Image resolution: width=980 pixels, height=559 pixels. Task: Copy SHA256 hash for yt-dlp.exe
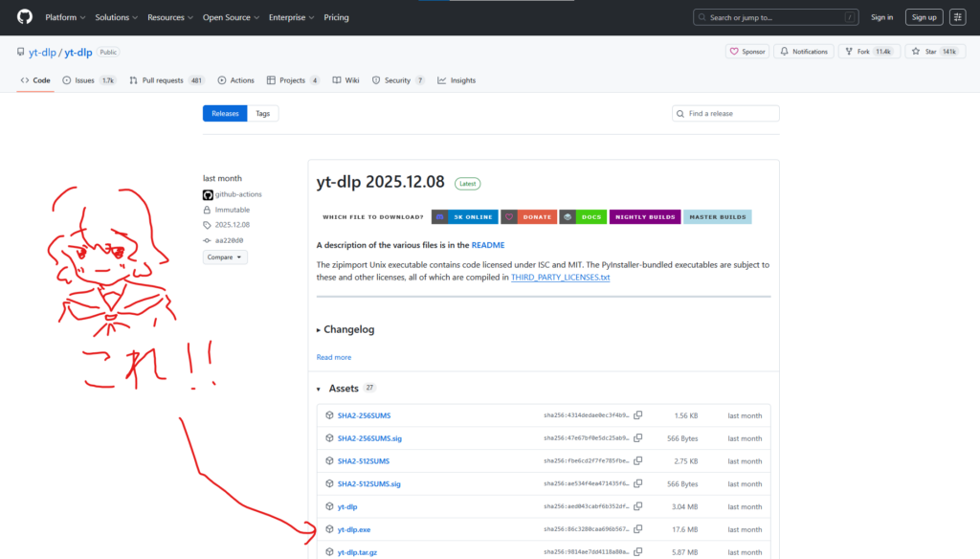click(638, 529)
